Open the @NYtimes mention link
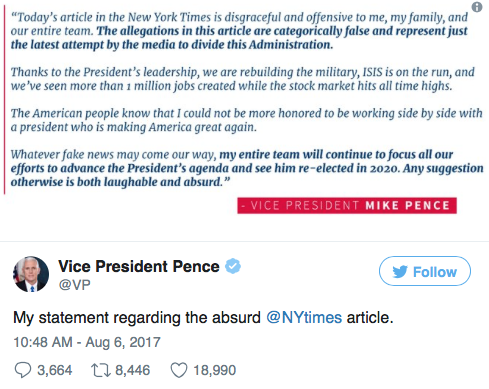489x389 pixels. click(x=304, y=317)
